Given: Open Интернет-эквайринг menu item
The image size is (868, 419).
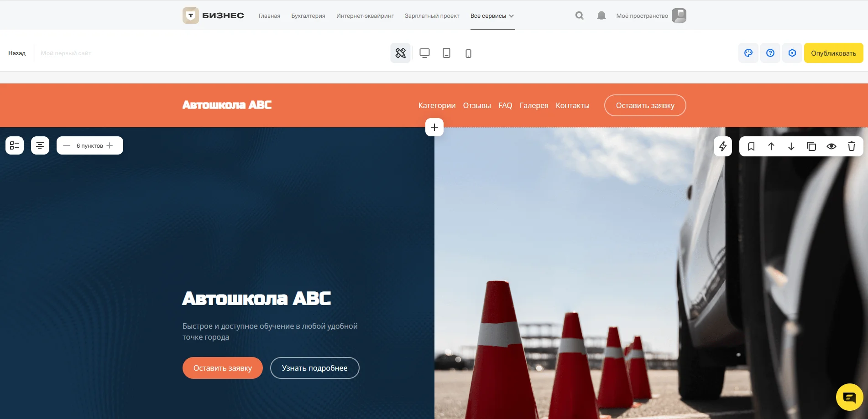Looking at the screenshot, I should [x=365, y=16].
